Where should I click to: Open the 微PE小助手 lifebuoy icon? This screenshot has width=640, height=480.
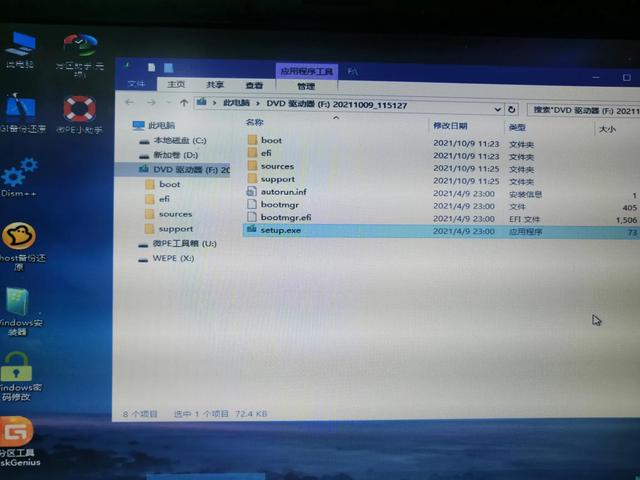[80, 115]
